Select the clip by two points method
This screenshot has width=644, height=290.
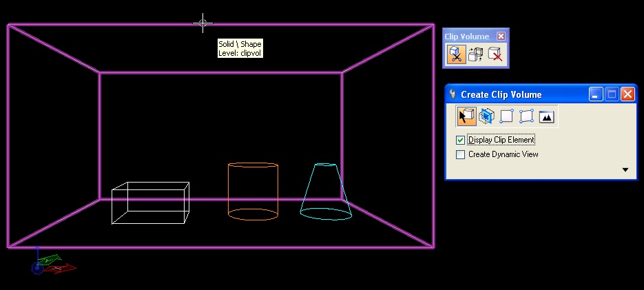pos(507,116)
